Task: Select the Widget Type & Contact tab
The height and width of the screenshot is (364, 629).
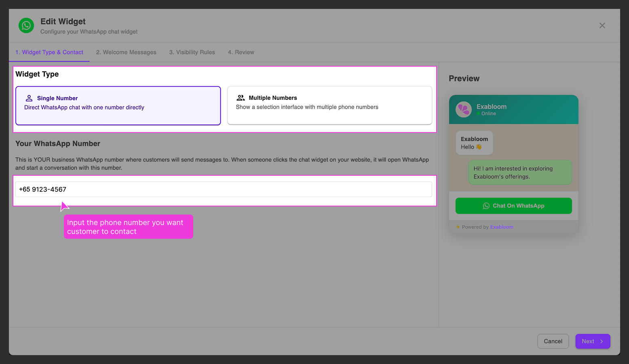Action: [49, 52]
